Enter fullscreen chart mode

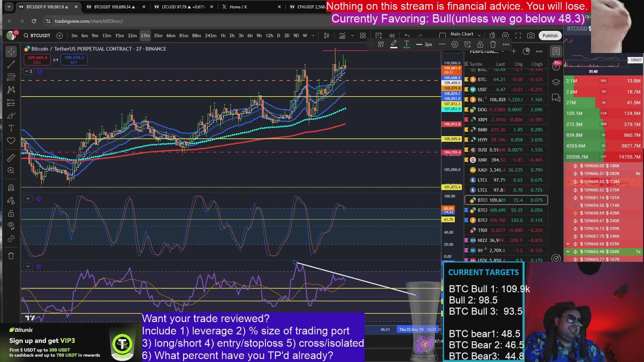[518, 36]
